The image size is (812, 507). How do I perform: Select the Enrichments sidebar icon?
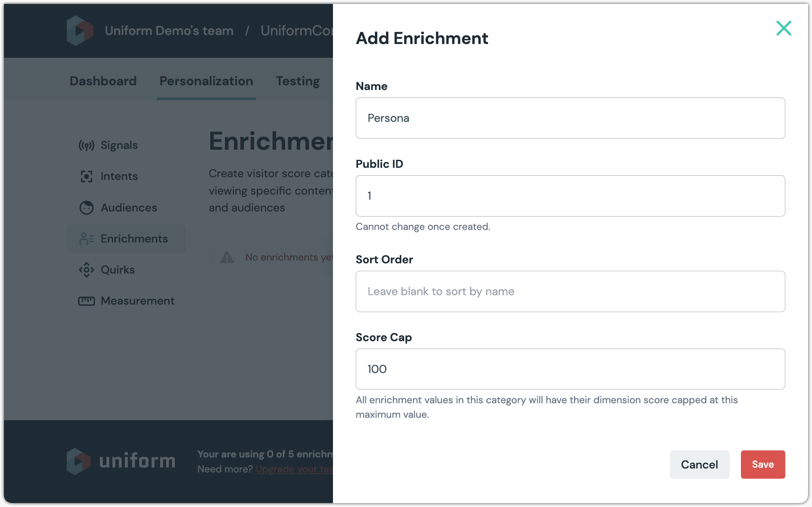pyautogui.click(x=86, y=239)
